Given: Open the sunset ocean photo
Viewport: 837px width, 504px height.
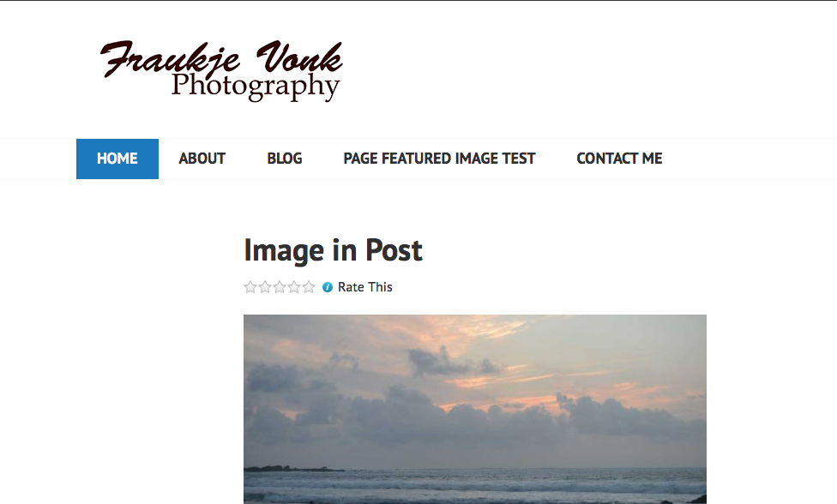Looking at the screenshot, I should pyautogui.click(x=475, y=409).
